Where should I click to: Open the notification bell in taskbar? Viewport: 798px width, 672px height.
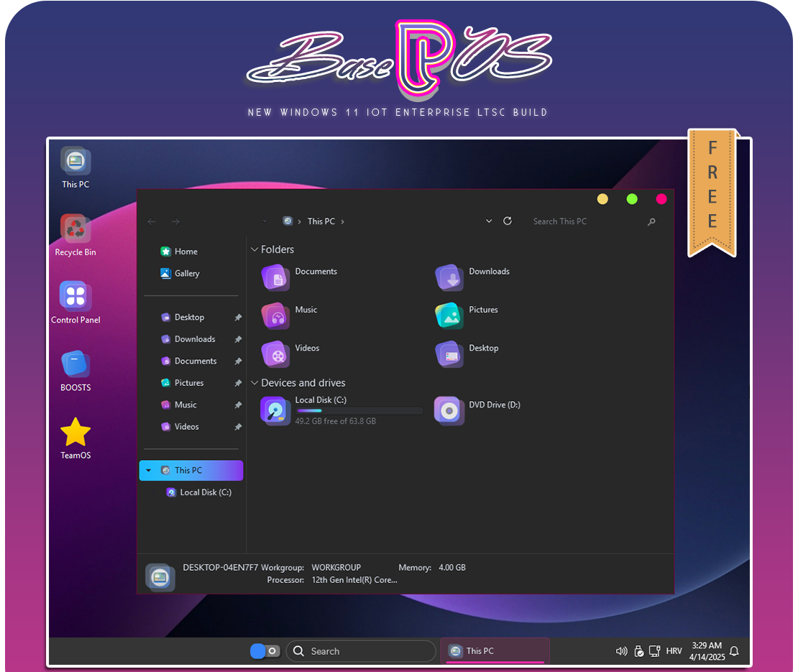[x=734, y=651]
